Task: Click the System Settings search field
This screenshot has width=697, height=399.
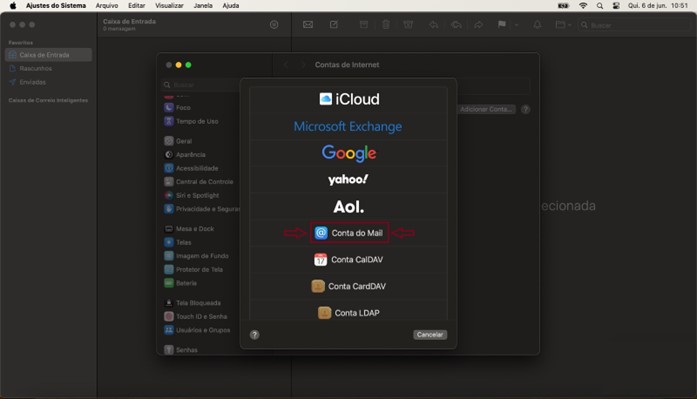Action: 201,85
